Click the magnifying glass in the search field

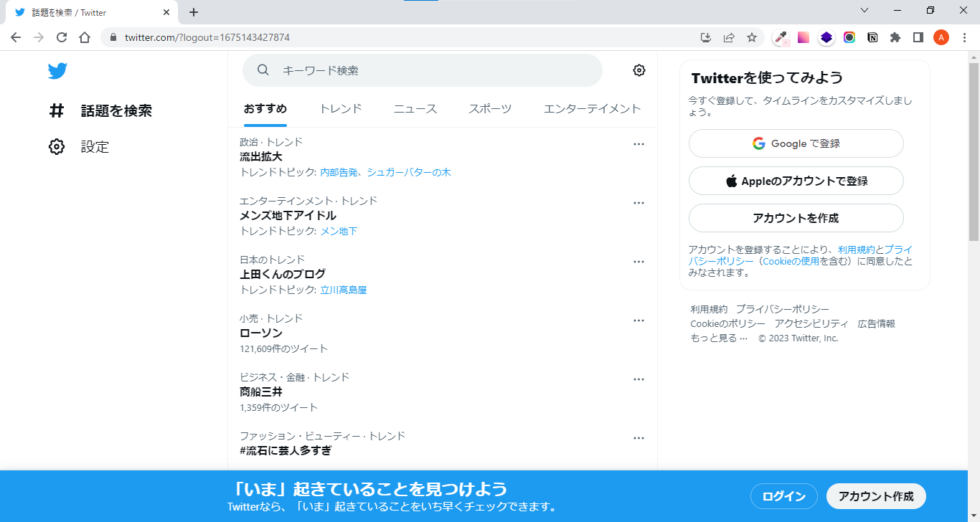click(263, 70)
